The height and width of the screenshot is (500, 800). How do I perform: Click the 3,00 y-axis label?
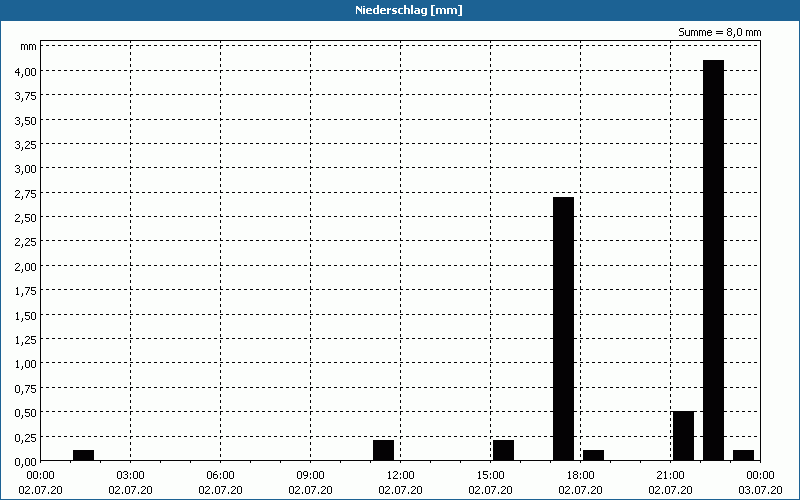click(x=26, y=169)
